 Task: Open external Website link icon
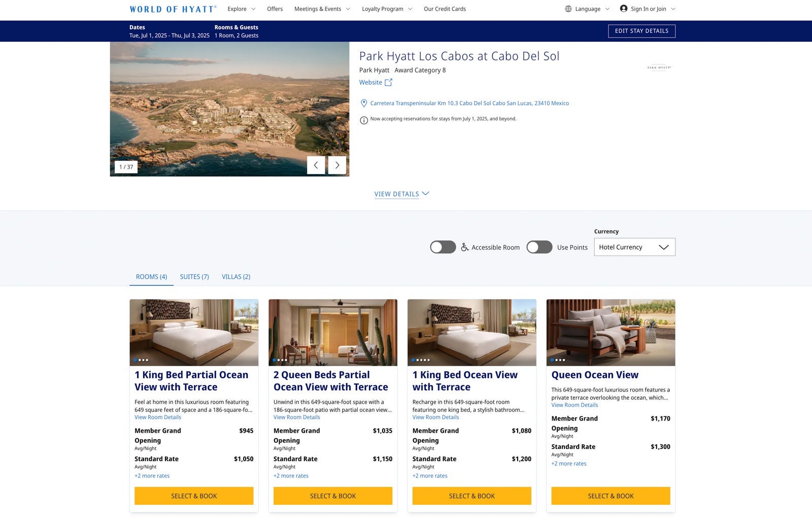tap(388, 82)
